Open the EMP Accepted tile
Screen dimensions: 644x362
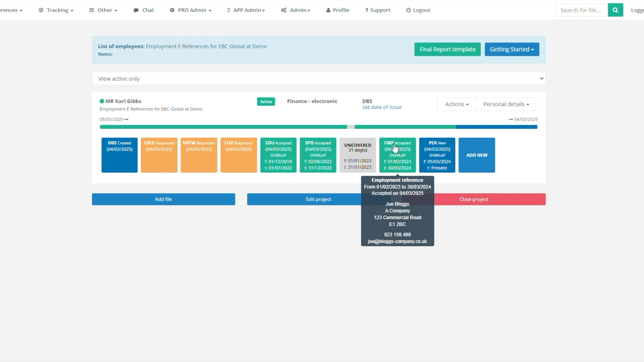pos(397,155)
